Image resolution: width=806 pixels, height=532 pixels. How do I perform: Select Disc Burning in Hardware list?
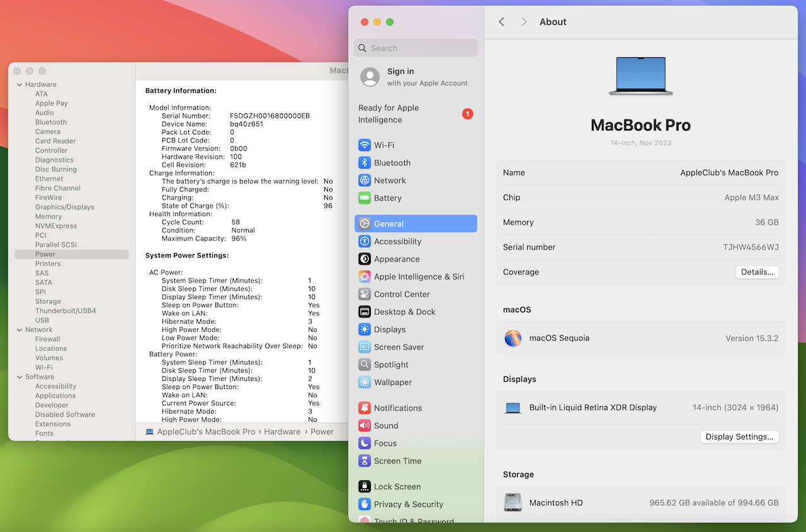tap(56, 169)
